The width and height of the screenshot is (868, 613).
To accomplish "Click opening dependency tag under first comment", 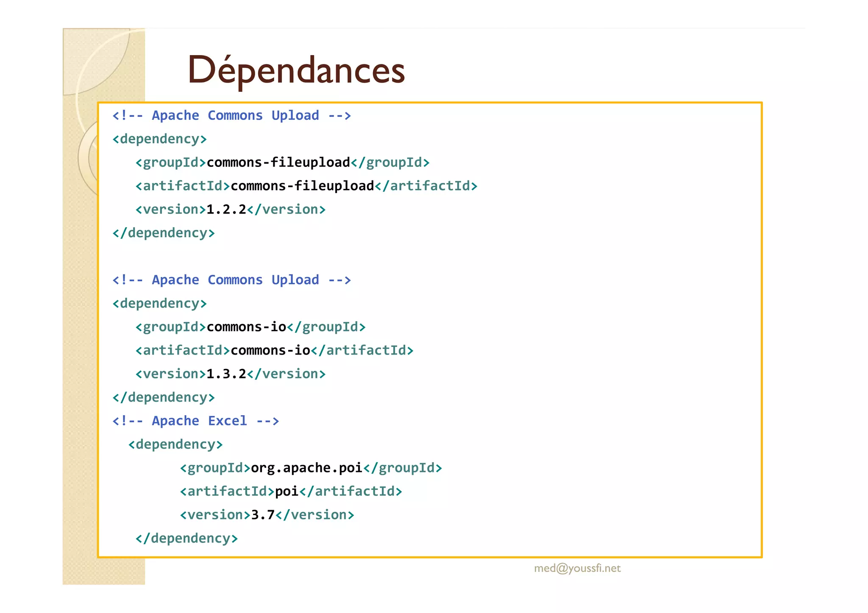I will pos(159,139).
